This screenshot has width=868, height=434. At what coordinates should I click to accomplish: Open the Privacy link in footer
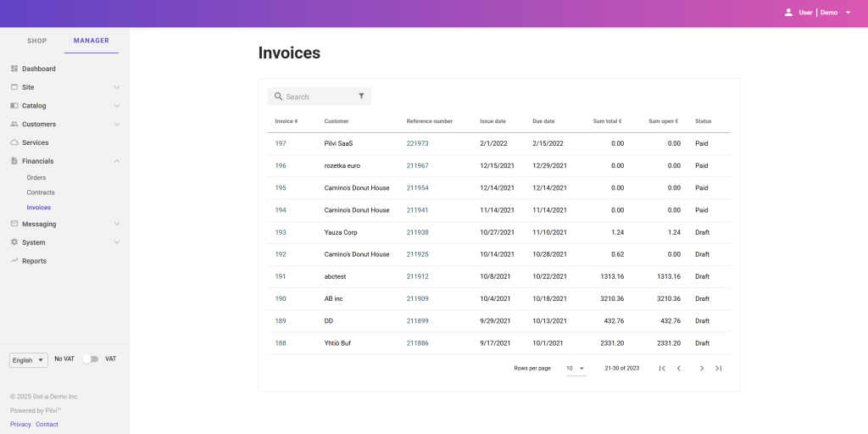(x=20, y=424)
